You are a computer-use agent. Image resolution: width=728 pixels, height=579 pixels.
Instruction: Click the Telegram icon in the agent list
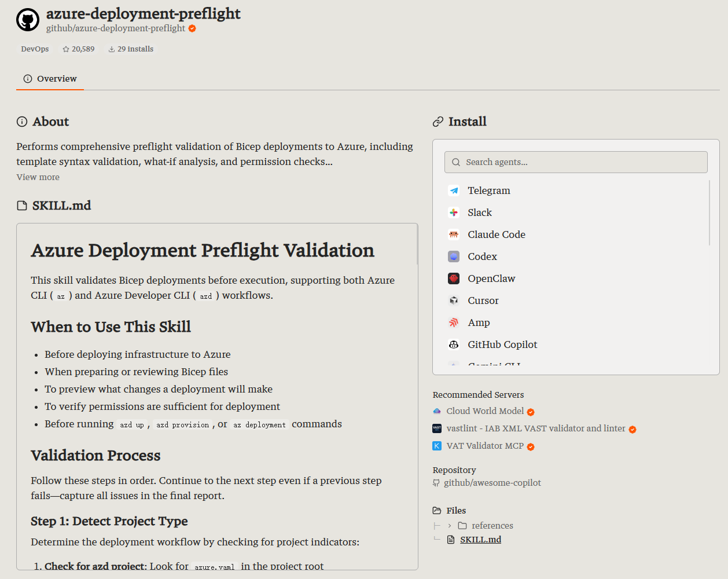click(454, 190)
